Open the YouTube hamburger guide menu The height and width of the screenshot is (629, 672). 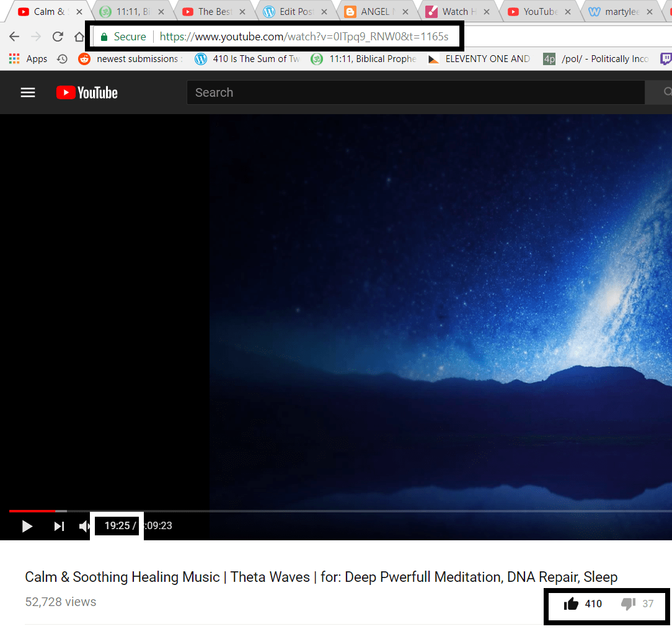(x=28, y=92)
